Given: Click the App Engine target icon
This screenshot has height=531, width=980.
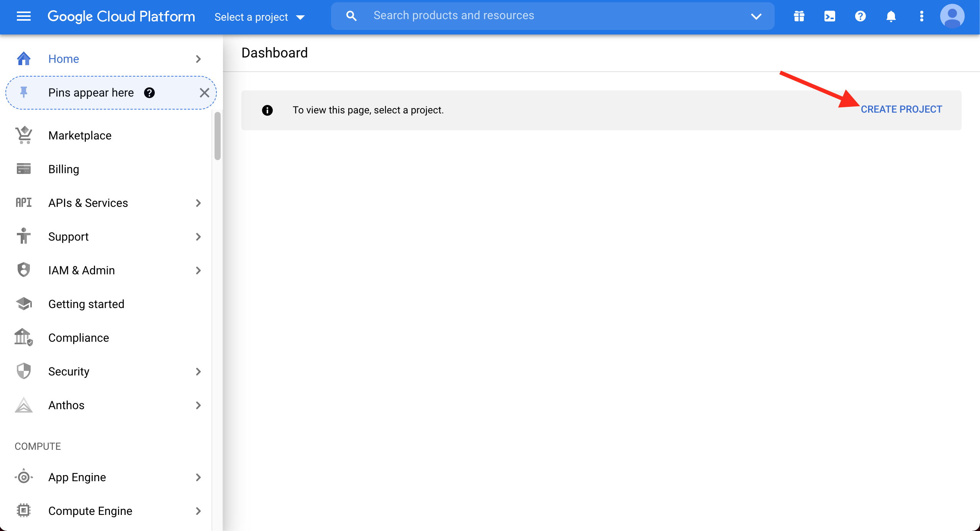Looking at the screenshot, I should [x=24, y=477].
